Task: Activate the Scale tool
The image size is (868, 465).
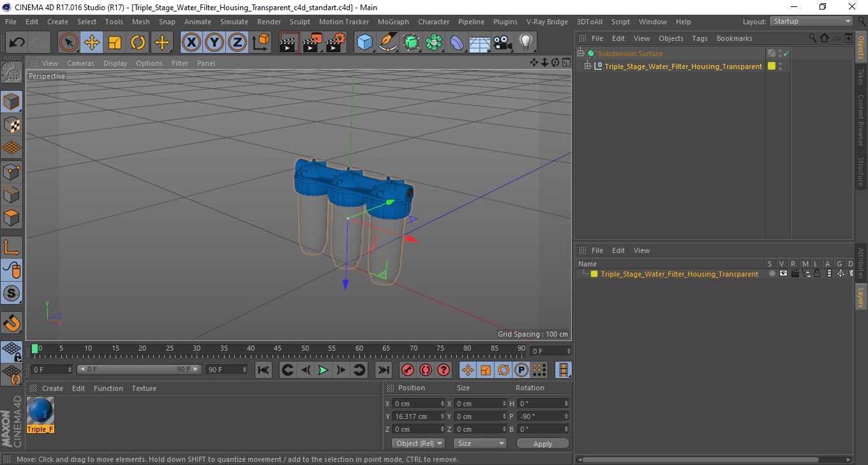Action: [x=115, y=43]
